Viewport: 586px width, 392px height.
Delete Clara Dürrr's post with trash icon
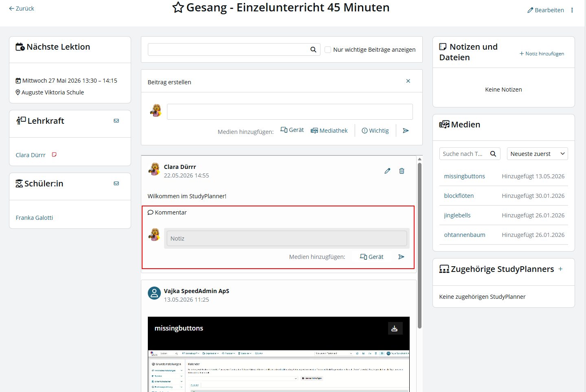click(x=402, y=171)
